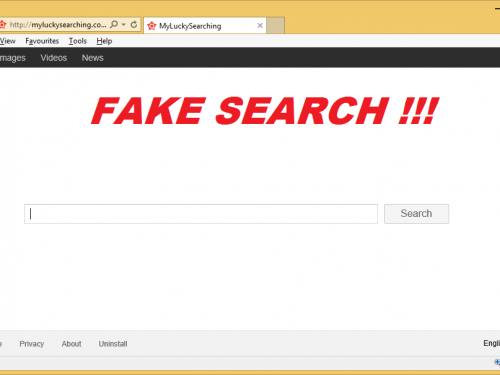Click the Search button
This screenshot has height=375, width=500.
pyautogui.click(x=416, y=214)
